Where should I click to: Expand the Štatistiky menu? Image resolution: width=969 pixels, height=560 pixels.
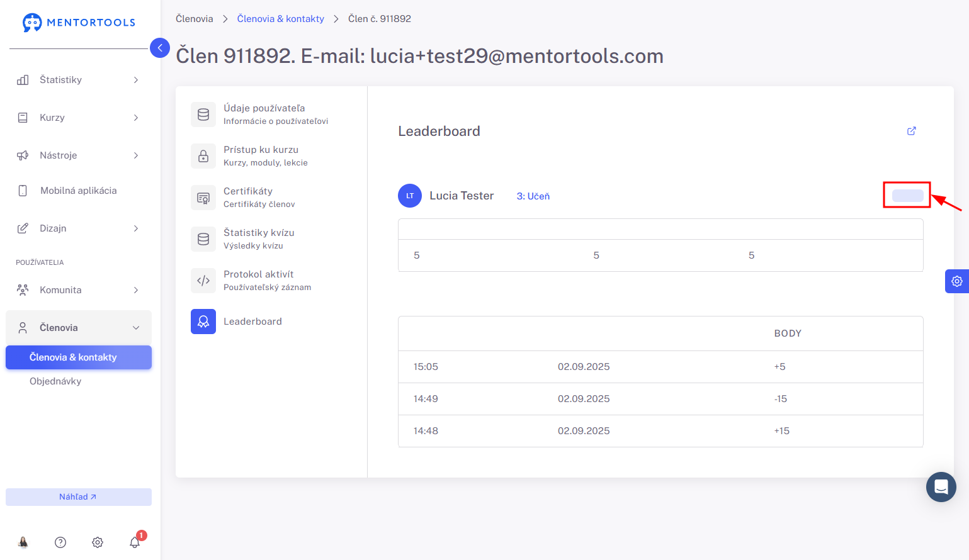78,80
